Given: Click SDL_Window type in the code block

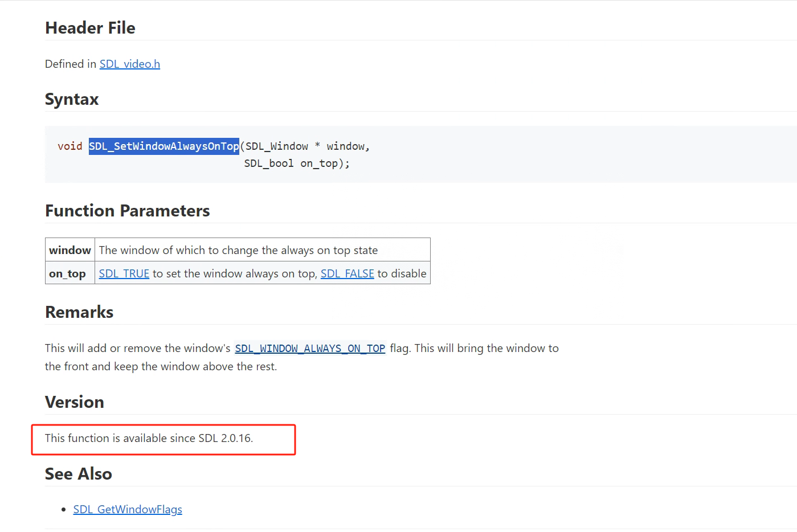Looking at the screenshot, I should [277, 146].
